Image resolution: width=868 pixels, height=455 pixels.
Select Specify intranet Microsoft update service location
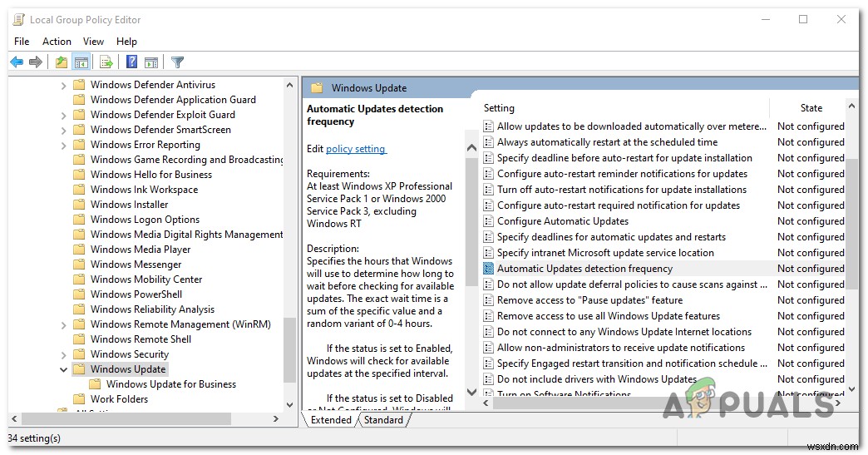pos(605,253)
